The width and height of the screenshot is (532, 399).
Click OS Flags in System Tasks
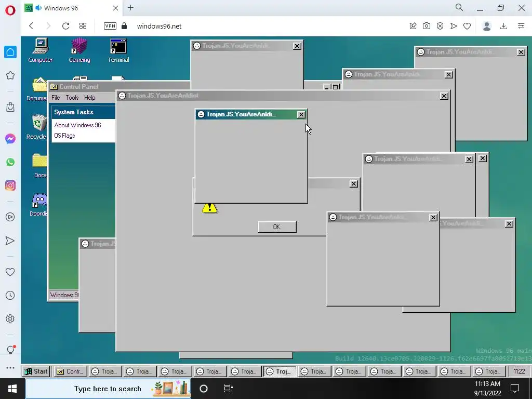(64, 136)
